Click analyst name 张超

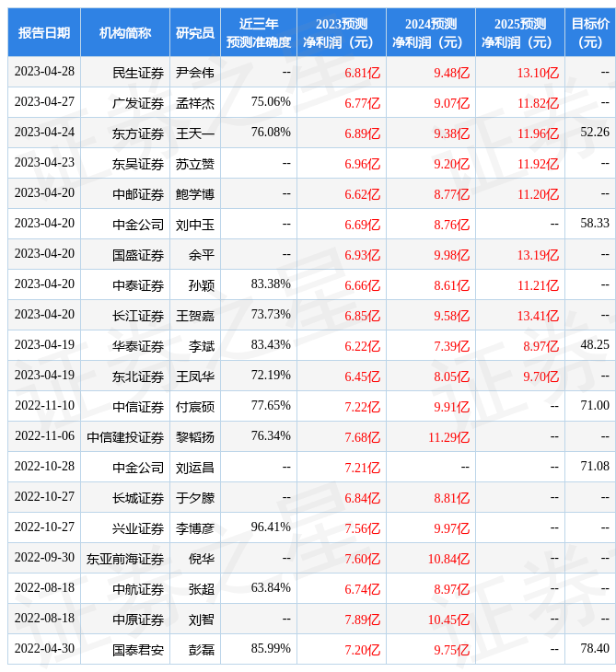coord(202,589)
